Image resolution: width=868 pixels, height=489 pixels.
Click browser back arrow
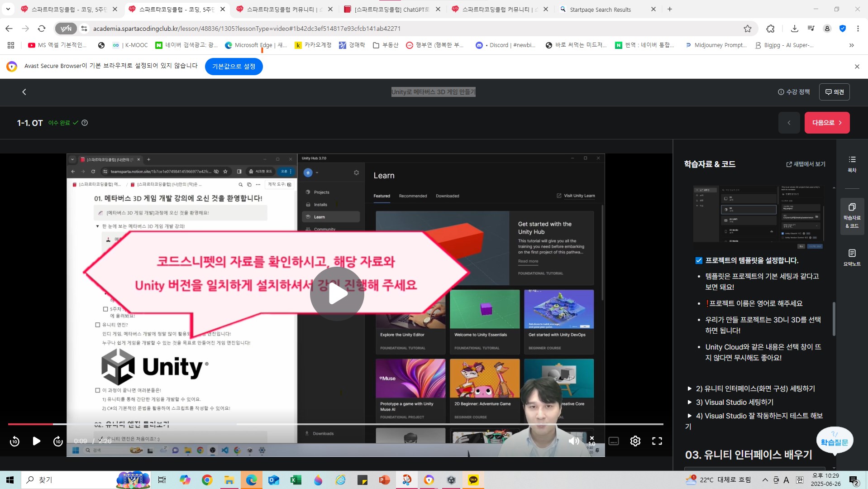9,29
